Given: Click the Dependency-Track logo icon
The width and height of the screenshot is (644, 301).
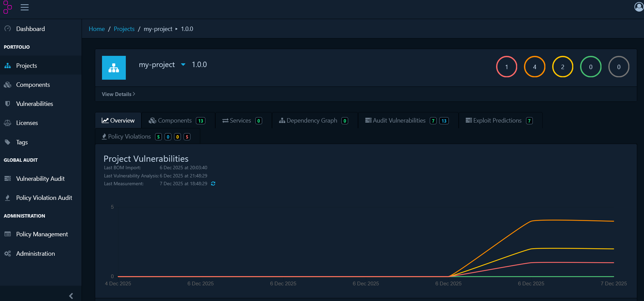Looking at the screenshot, I should 7,7.
